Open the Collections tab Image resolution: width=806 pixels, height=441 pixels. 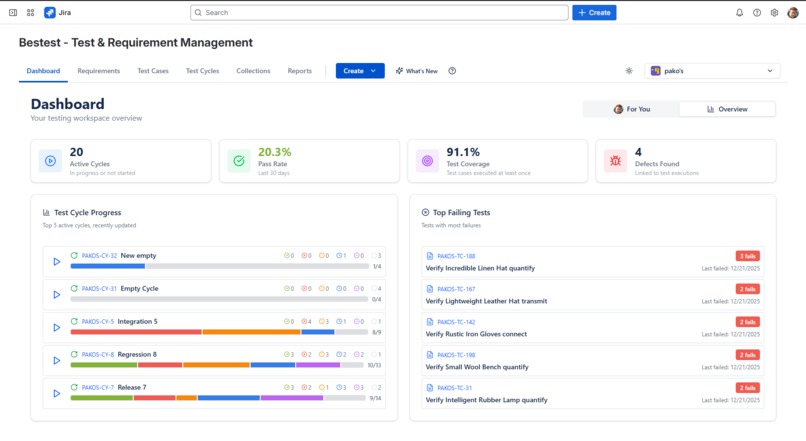pyautogui.click(x=253, y=71)
